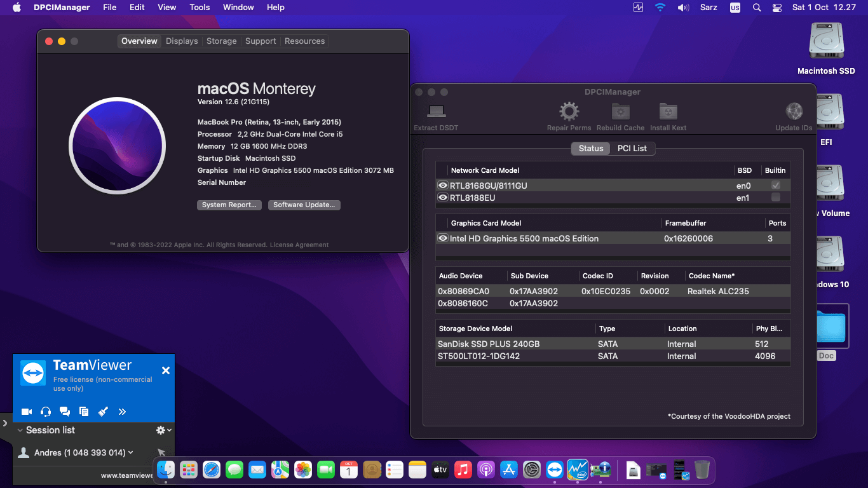This screenshot has width=868, height=488.
Task: Uncheck Builtin checkbox for en0
Action: tap(776, 186)
